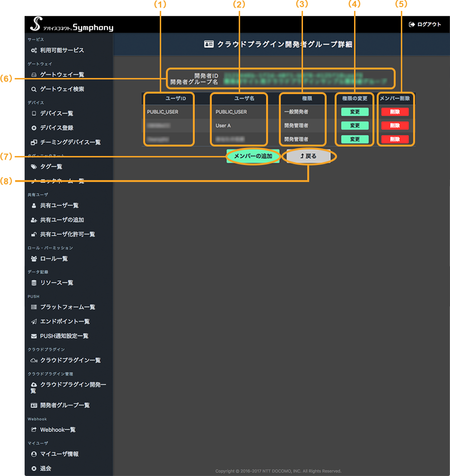Image resolution: width=450 pixels, height=476 pixels.
Task: Open 利用可能サービス menu item
Action: 62,51
